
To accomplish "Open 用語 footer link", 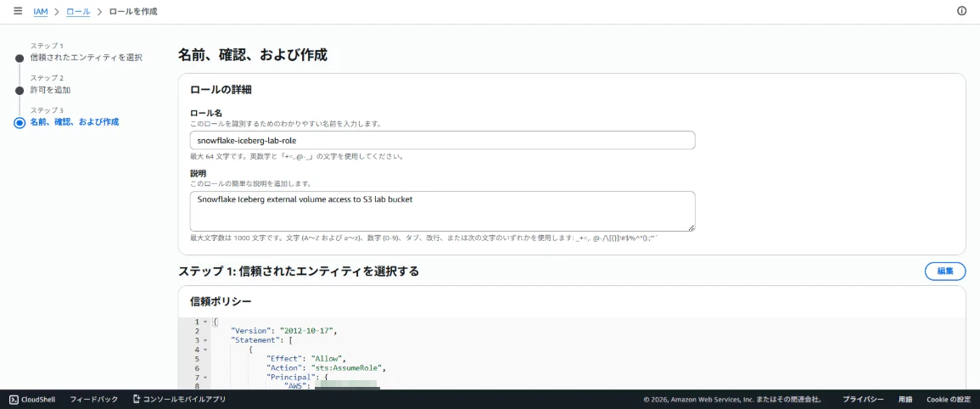I will pyautogui.click(x=905, y=399).
